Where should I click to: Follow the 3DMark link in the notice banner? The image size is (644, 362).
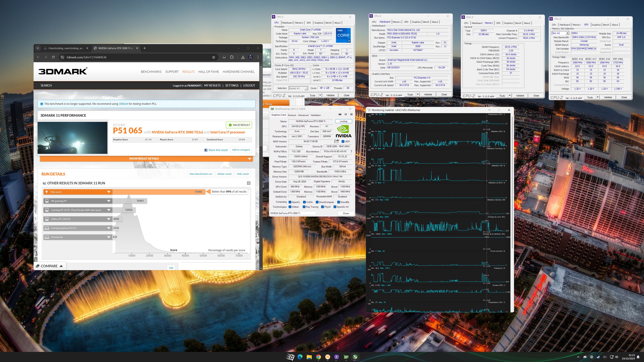coord(123,104)
